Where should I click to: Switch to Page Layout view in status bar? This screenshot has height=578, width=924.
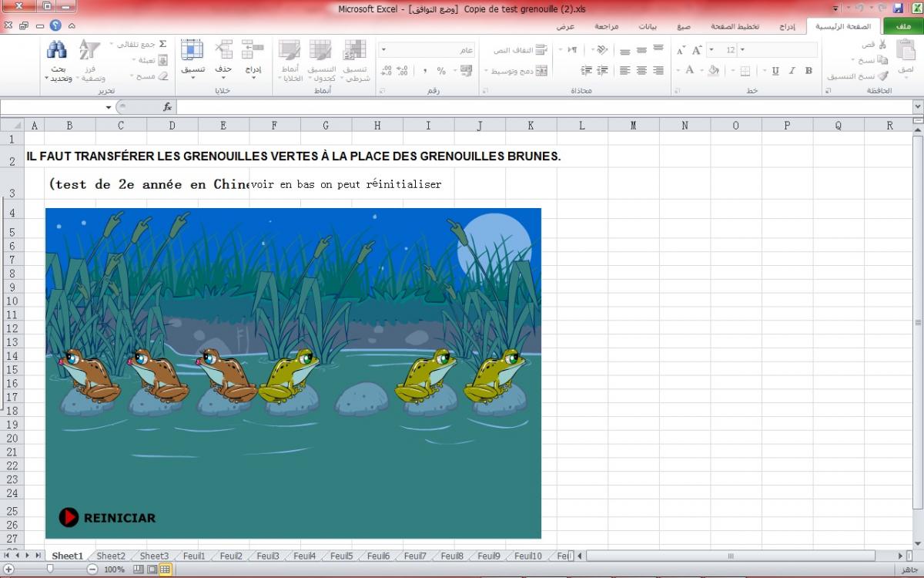152,569
